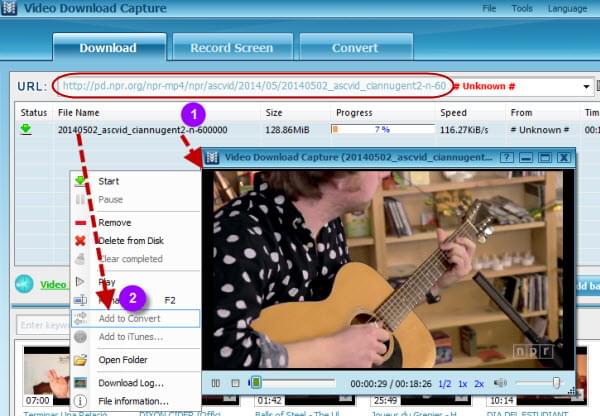Sort by the Speed column header
The height and width of the screenshot is (416, 600).
[x=453, y=113]
